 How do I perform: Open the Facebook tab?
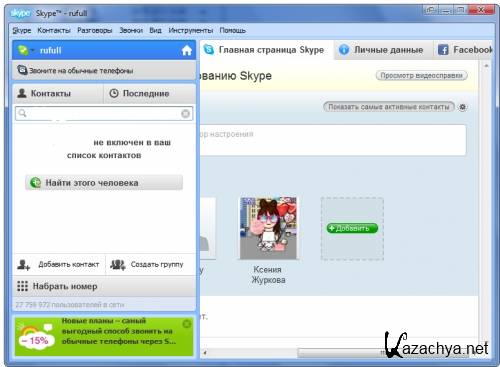(x=463, y=50)
